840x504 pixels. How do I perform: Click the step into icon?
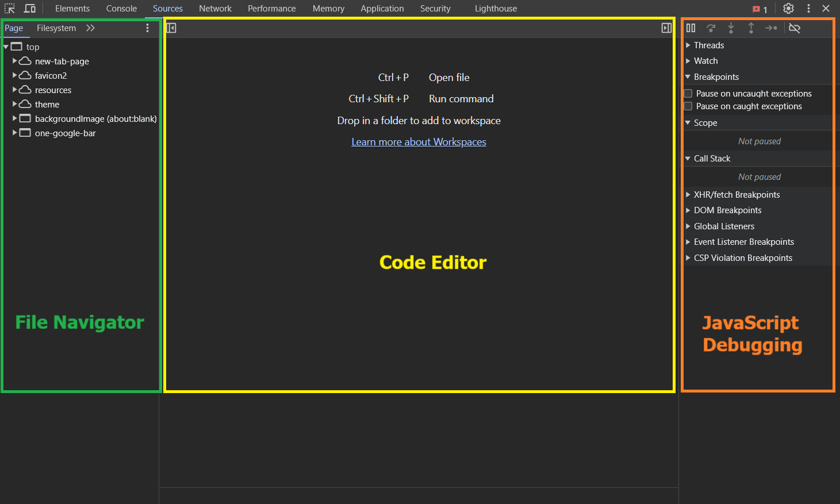tap(731, 28)
